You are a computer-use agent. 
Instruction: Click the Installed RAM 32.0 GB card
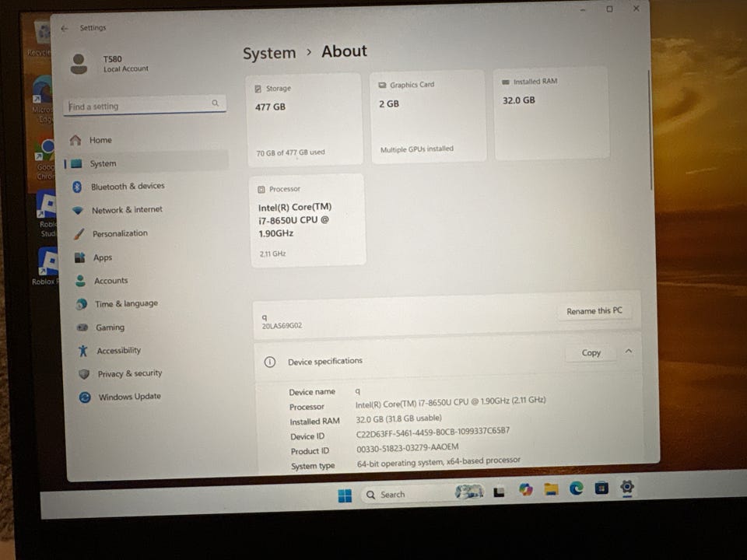551,114
